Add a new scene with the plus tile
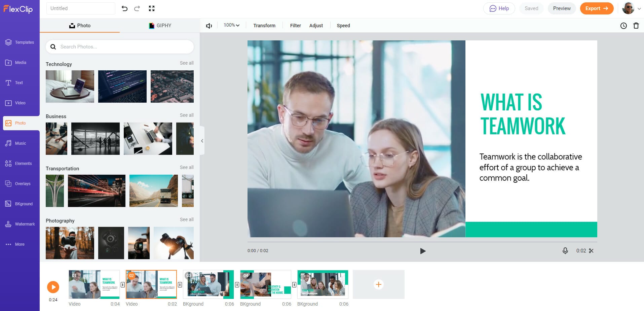 pyautogui.click(x=379, y=284)
